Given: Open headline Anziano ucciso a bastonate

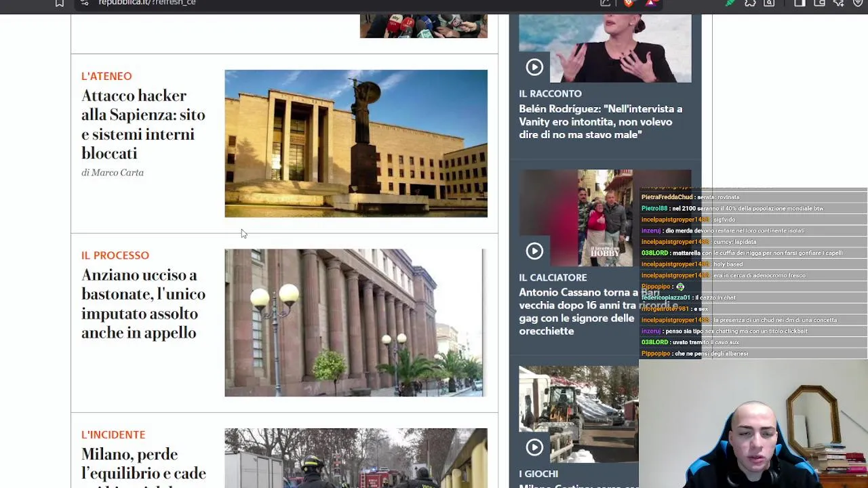Looking at the screenshot, I should click(143, 304).
